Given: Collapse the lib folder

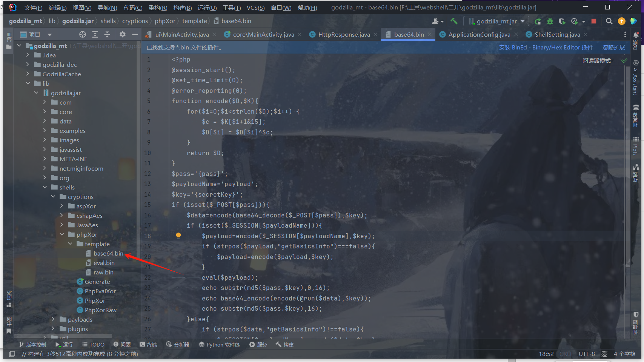Looking at the screenshot, I should tap(28, 83).
